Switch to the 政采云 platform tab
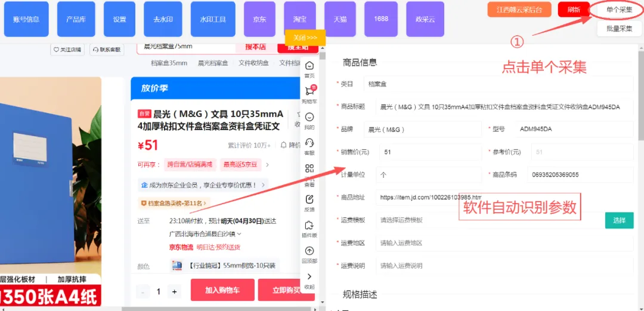Image resolution: width=644 pixels, height=311 pixels. (425, 19)
